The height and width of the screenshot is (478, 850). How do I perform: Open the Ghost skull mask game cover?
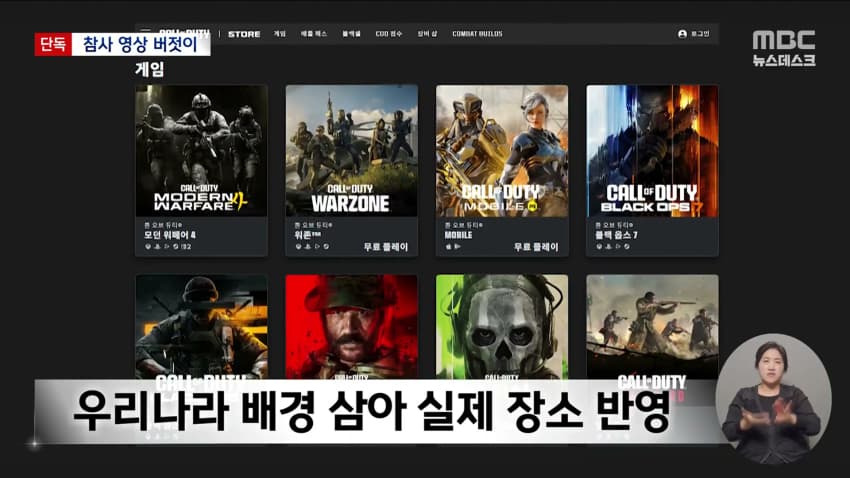pos(502,327)
